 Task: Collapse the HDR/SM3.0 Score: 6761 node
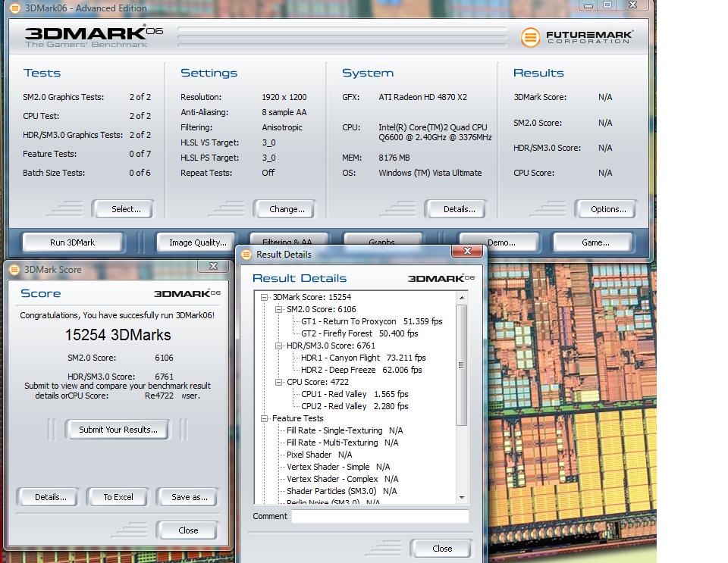point(278,346)
